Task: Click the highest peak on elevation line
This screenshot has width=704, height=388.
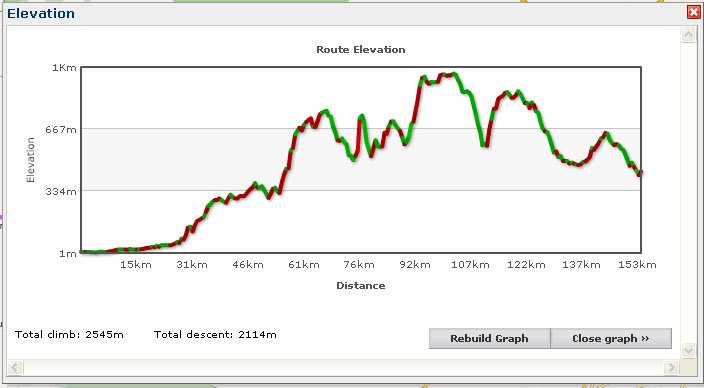Action: coord(454,73)
